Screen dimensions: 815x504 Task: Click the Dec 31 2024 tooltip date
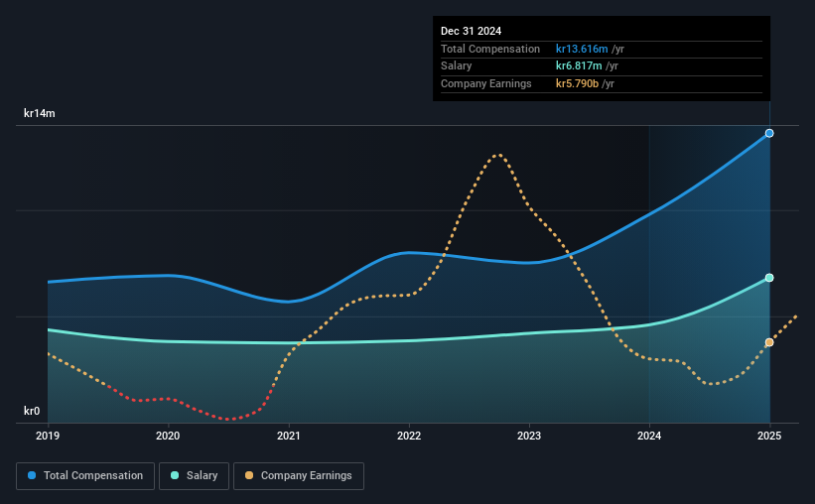471,31
